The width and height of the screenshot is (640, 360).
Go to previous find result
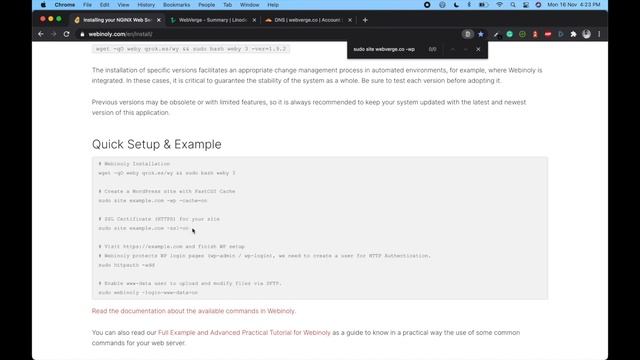[x=453, y=49]
